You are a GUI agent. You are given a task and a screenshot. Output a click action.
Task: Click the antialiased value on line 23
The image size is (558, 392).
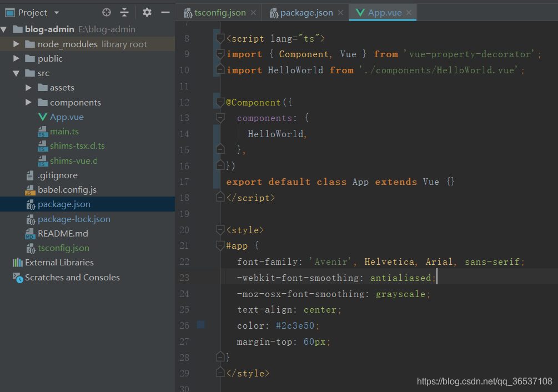point(400,278)
